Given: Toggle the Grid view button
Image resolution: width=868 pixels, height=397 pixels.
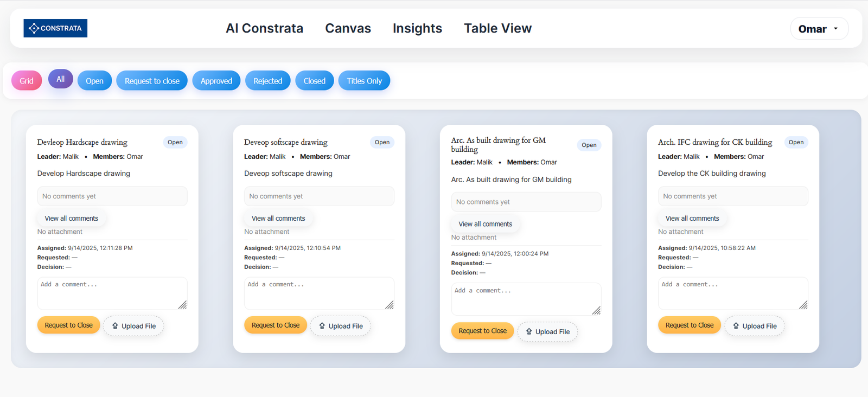Looking at the screenshot, I should [x=27, y=81].
